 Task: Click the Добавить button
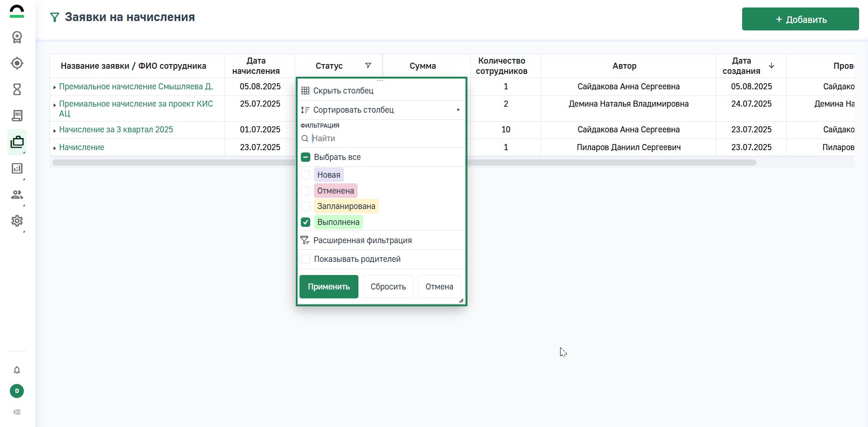[800, 19]
